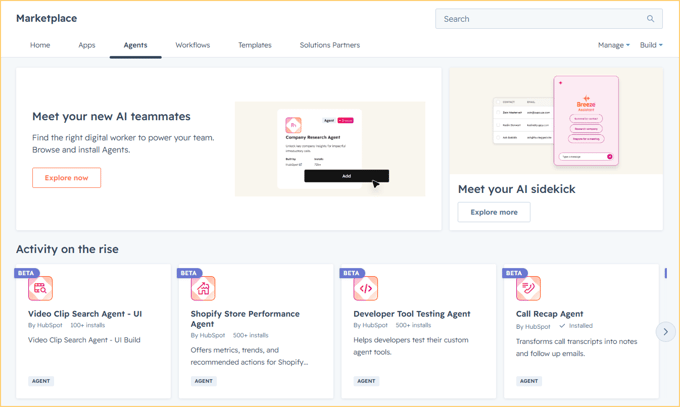Select the Agents tab
Image resolution: width=680 pixels, height=407 pixels.
pyautogui.click(x=135, y=45)
